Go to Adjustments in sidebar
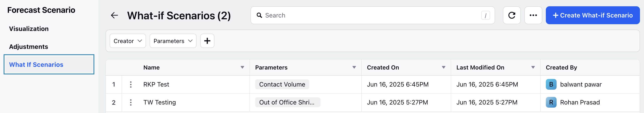The image size is (644, 113). click(x=28, y=47)
